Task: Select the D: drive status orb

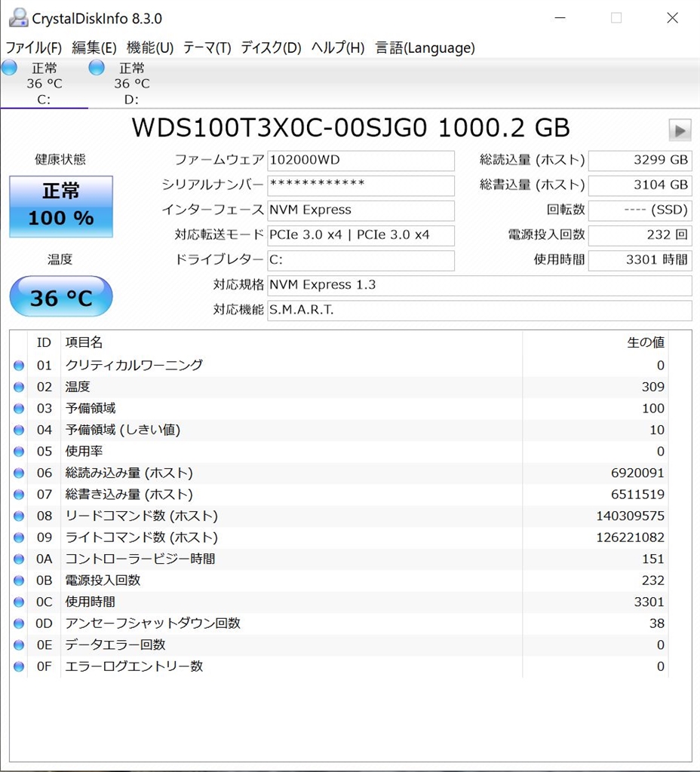Action: tap(97, 67)
